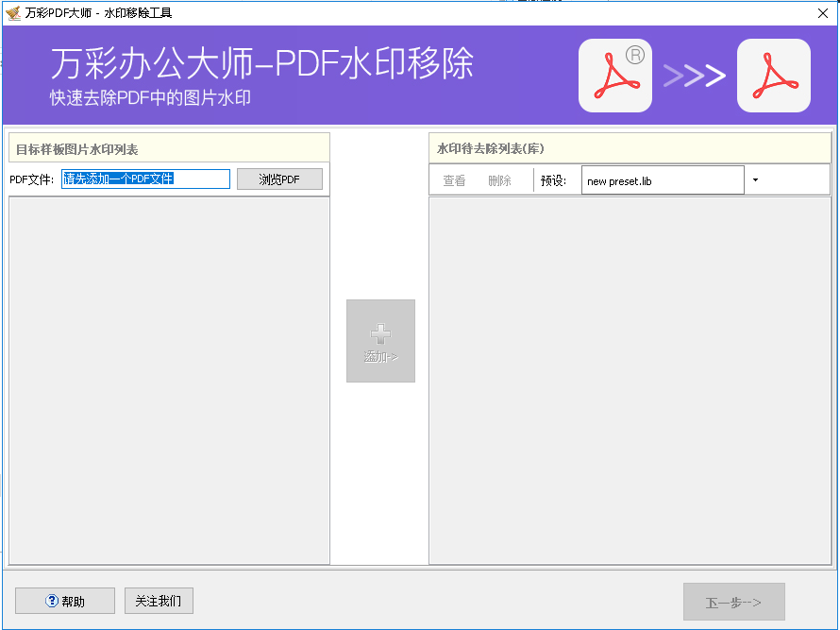Click the application icon in the title bar
Viewport: 840px width, 630px height.
[13, 12]
